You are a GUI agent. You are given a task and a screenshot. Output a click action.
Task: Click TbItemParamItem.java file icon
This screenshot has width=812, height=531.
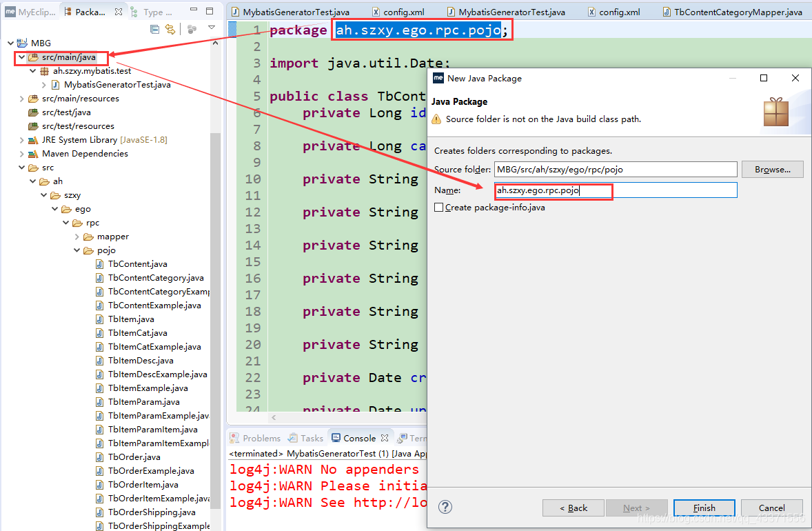99,429
